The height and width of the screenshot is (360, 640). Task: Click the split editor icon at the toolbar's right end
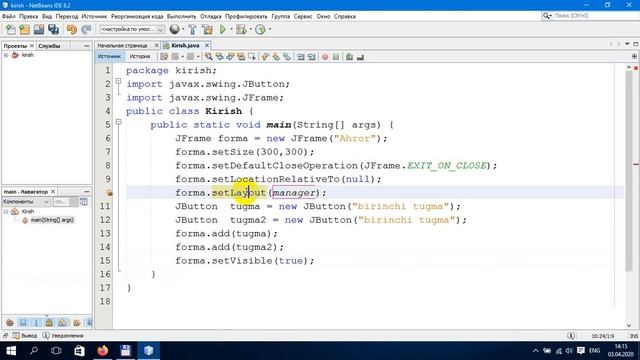coord(634,56)
